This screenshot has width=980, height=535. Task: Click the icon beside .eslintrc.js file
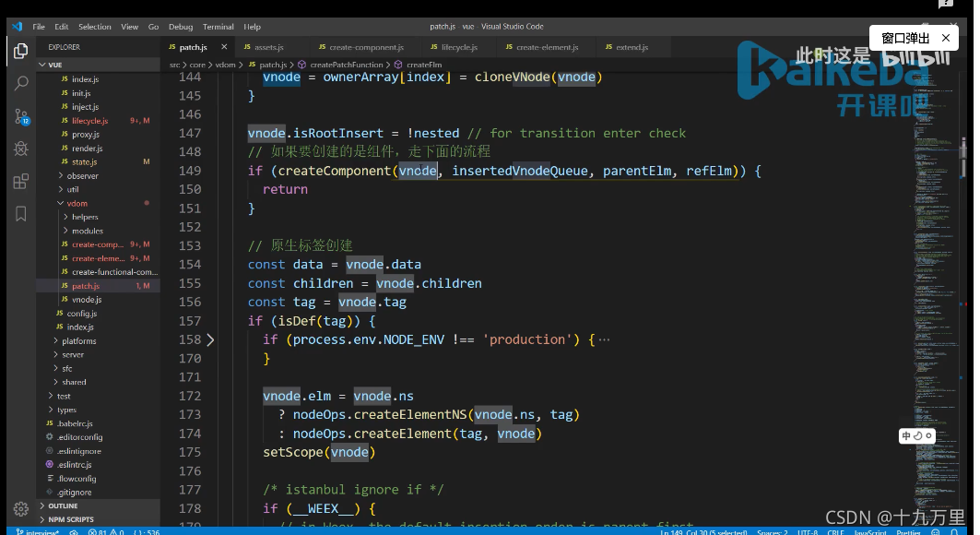(50, 464)
